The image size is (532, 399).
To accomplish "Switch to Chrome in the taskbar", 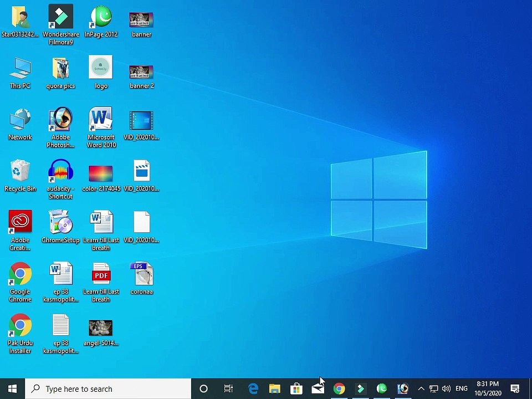I will click(339, 389).
